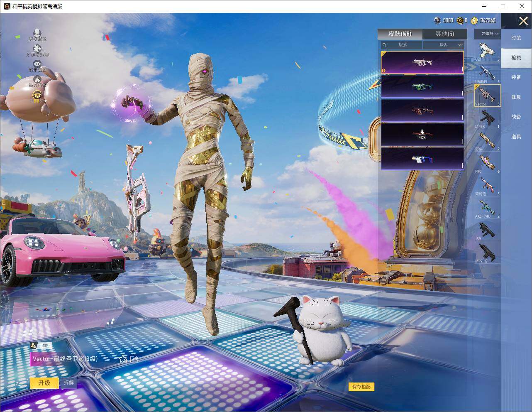The image size is (532, 412).
Task: Click the emulator app icon in the title bar
Action: click(x=7, y=6)
